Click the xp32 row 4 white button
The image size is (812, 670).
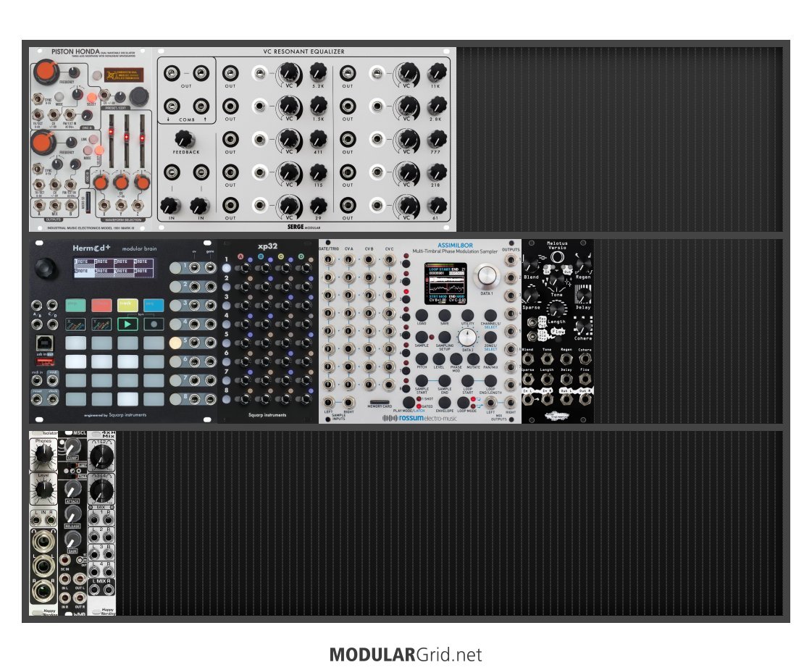(x=226, y=324)
